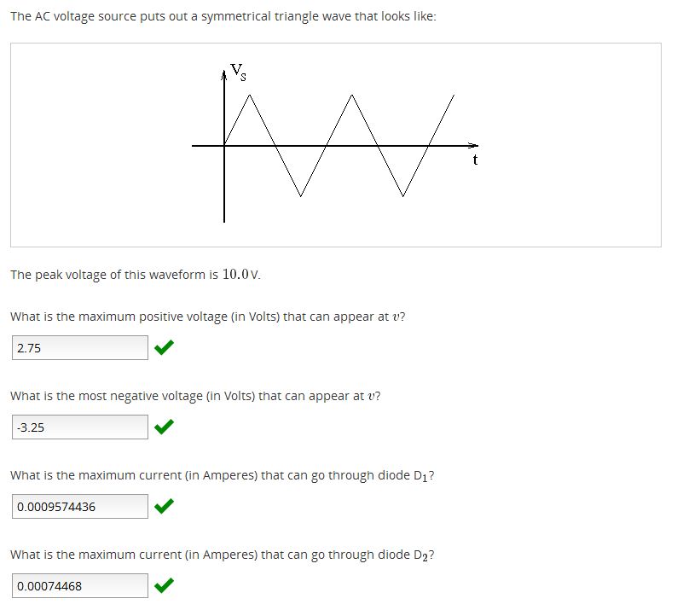Click the Vs axis label on the graph
The image size is (683, 616).
point(238,73)
